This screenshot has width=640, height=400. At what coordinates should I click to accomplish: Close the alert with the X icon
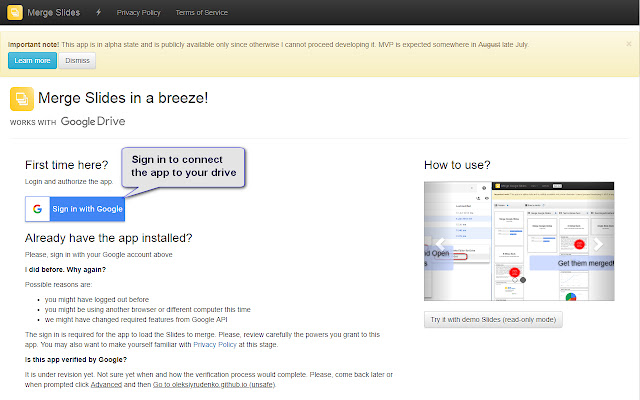click(x=629, y=44)
